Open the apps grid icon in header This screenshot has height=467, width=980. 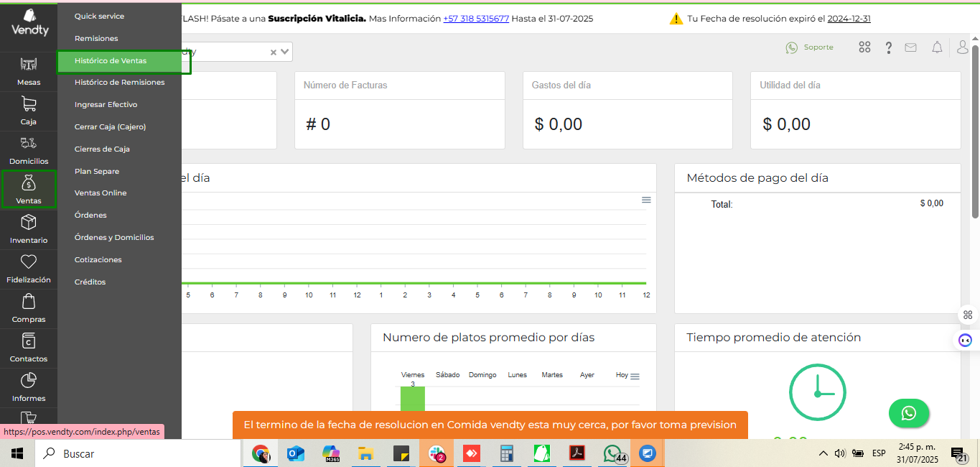point(864,47)
